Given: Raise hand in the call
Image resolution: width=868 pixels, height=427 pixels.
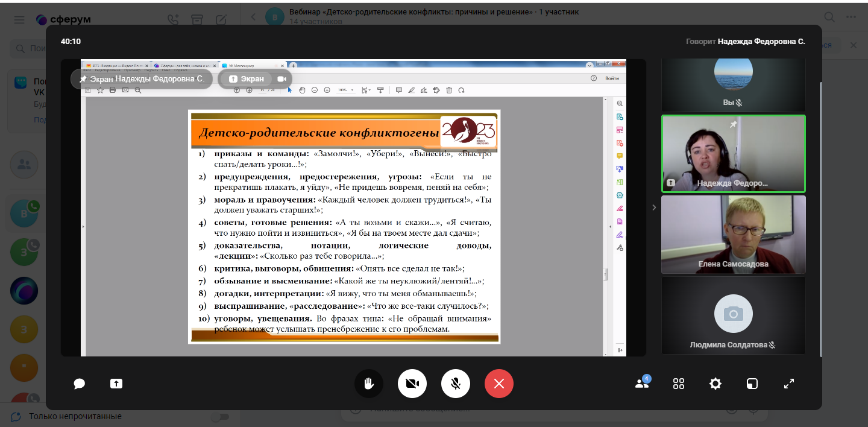Looking at the screenshot, I should point(369,384).
